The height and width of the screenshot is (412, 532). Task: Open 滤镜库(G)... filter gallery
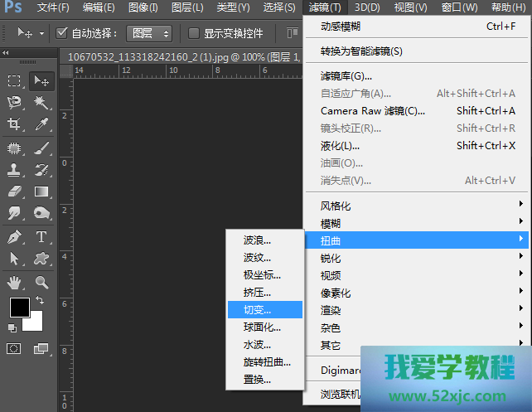(346, 76)
